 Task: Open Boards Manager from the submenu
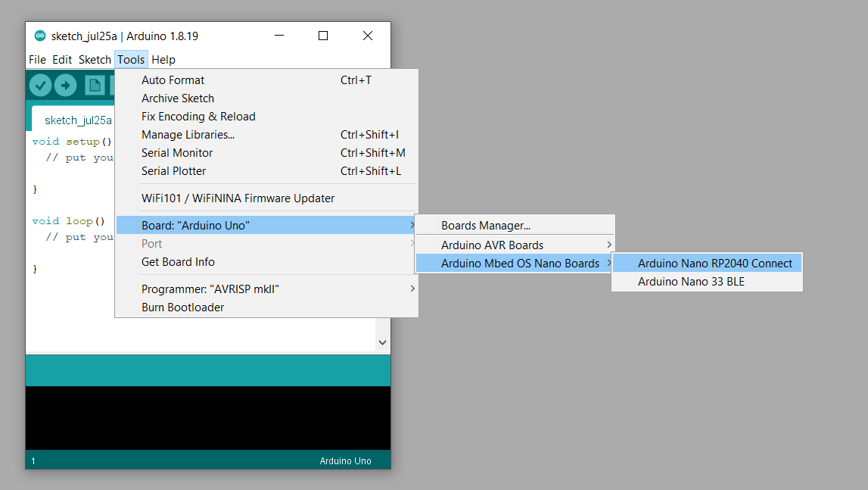pyautogui.click(x=486, y=226)
